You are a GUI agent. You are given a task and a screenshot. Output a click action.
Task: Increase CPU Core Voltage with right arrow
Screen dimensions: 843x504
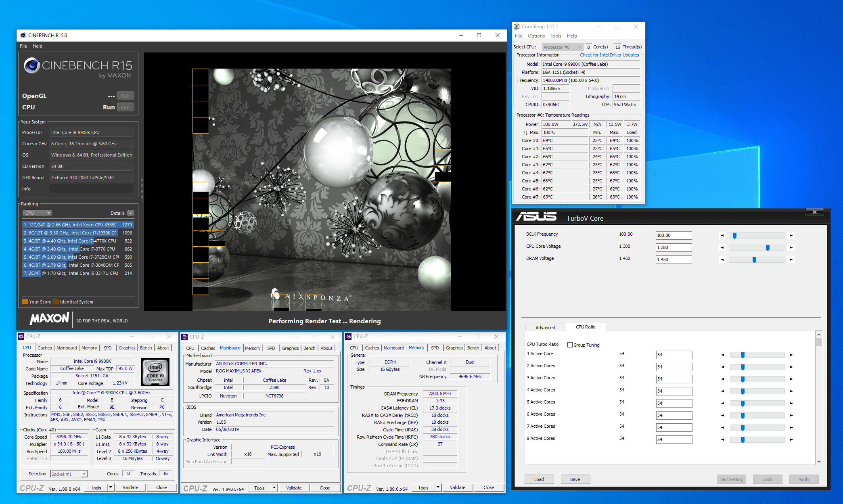click(x=791, y=247)
